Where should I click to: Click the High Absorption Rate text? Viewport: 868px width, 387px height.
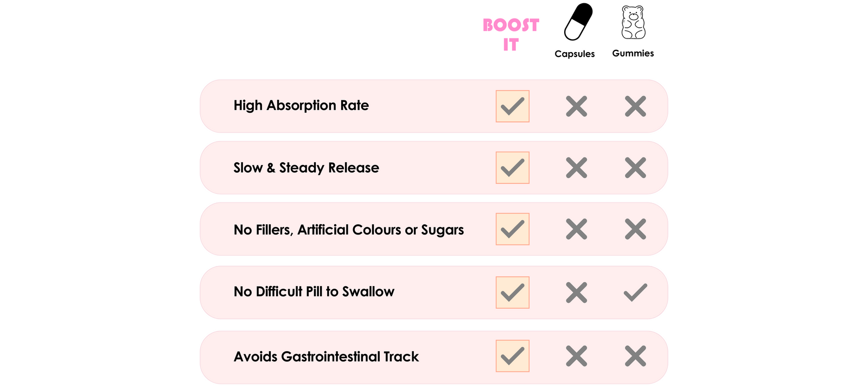tap(301, 105)
